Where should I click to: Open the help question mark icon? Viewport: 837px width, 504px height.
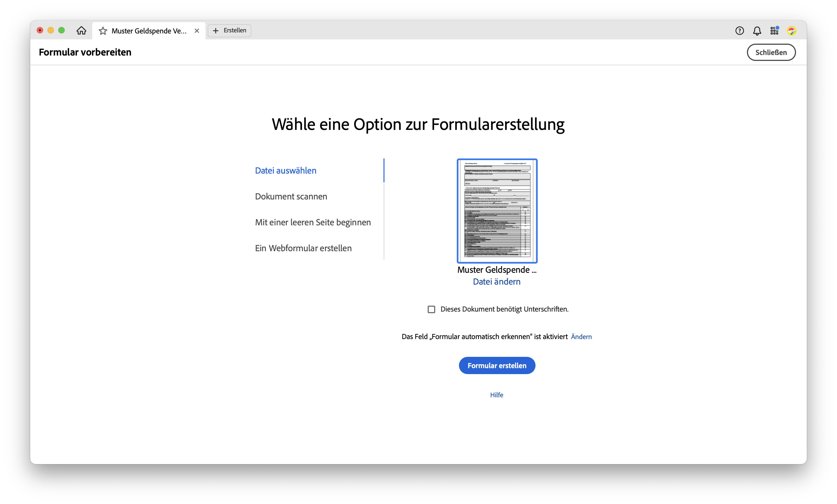click(739, 31)
